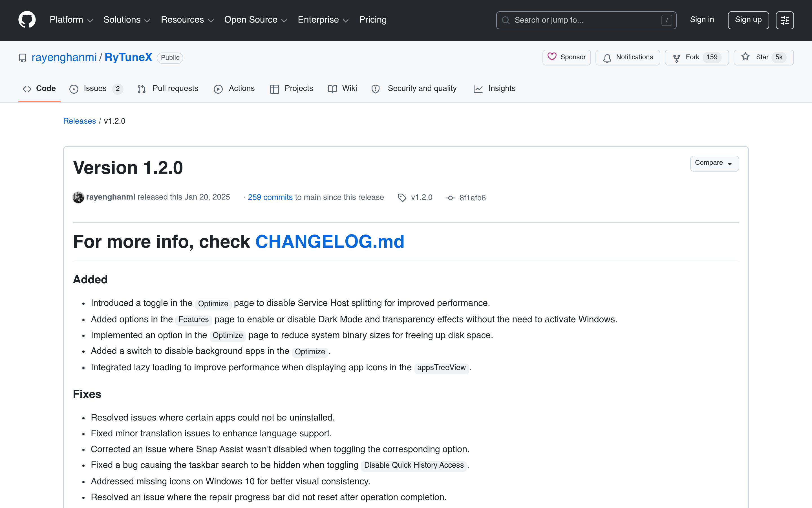The height and width of the screenshot is (508, 812).
Task: Click the Version 1.2.0 heading
Action: coord(128,168)
